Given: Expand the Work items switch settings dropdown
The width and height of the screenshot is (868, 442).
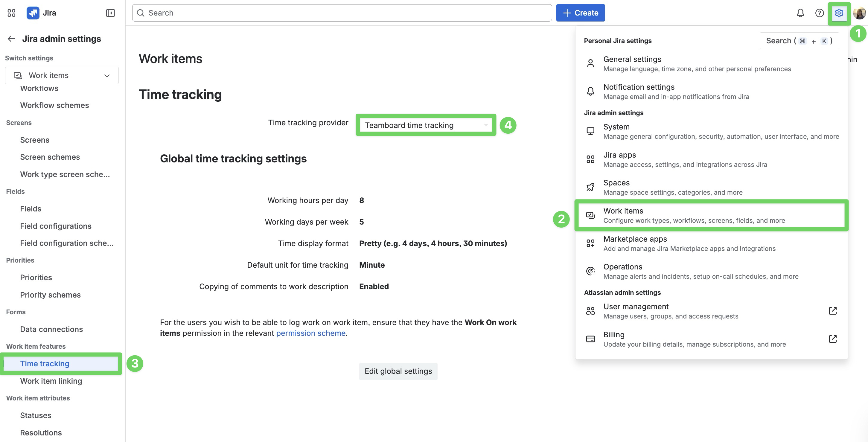Looking at the screenshot, I should pos(62,75).
